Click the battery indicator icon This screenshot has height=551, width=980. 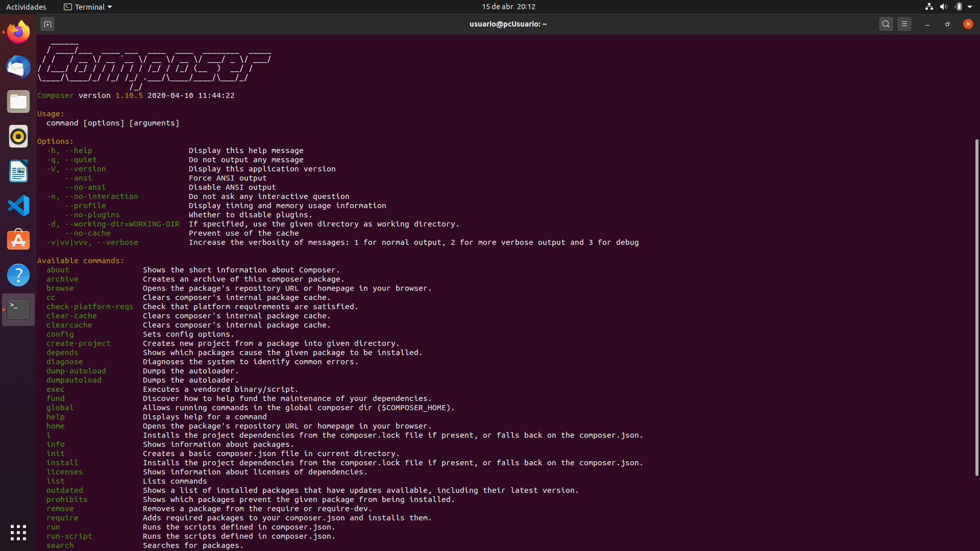(958, 7)
